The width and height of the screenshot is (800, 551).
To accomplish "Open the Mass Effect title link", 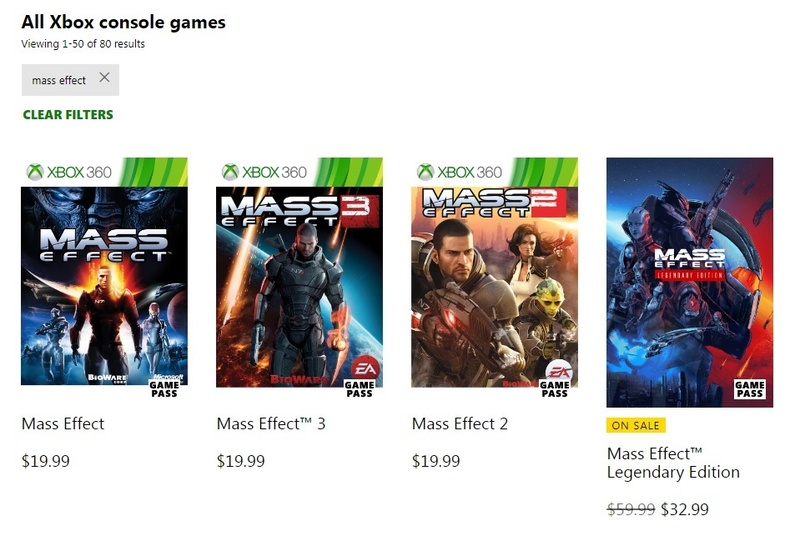I will point(63,424).
